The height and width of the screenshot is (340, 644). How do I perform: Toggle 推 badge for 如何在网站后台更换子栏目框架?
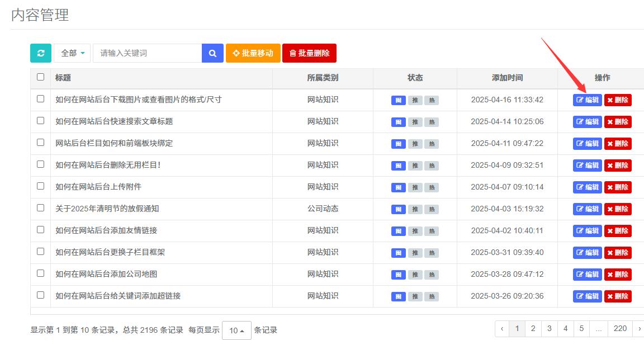415,253
